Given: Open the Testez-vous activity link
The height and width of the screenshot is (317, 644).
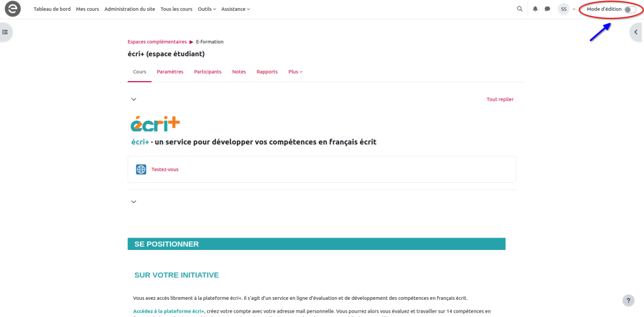Looking at the screenshot, I should point(165,169).
